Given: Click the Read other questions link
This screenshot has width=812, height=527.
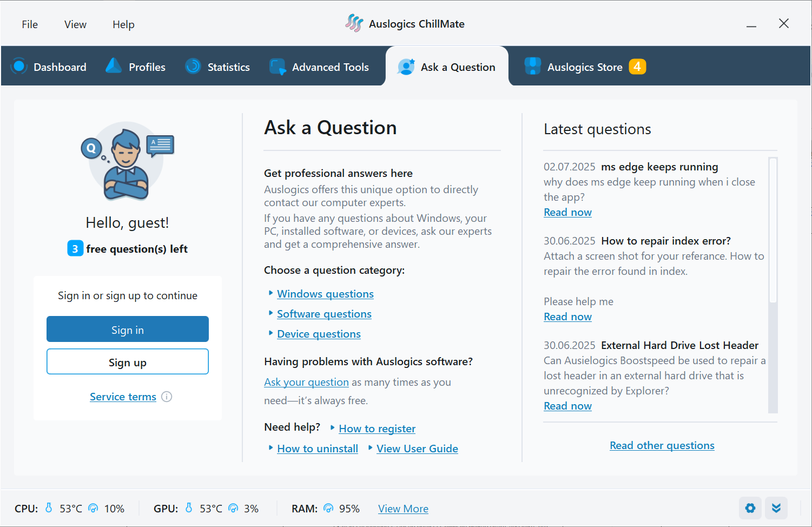Looking at the screenshot, I should pos(662,445).
